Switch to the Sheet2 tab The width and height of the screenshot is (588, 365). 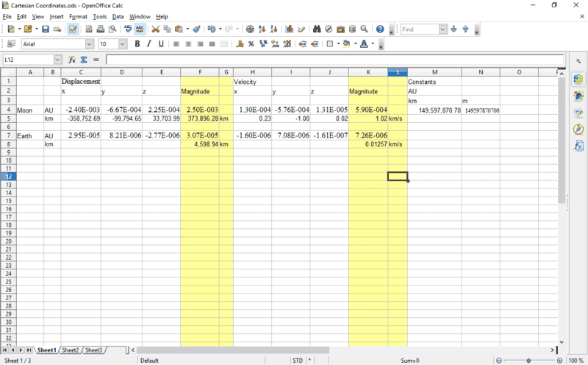click(x=71, y=350)
